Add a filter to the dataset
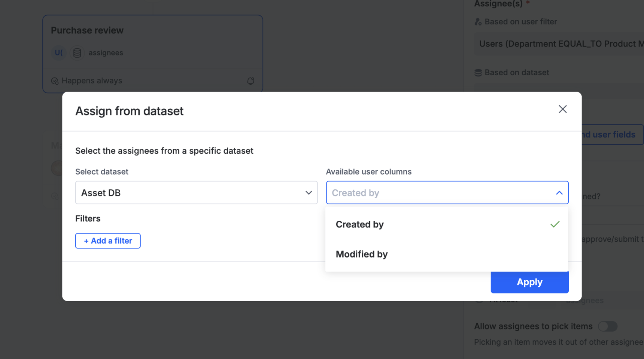The image size is (644, 359). pyautogui.click(x=108, y=241)
